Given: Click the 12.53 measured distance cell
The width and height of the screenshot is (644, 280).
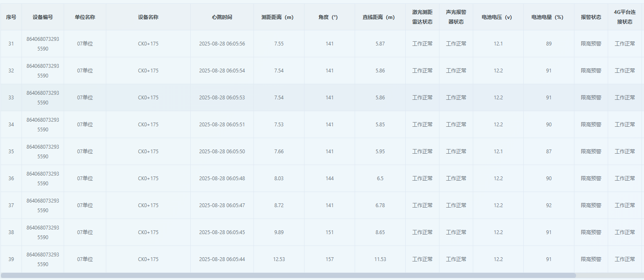Looking at the screenshot, I should [279, 259].
